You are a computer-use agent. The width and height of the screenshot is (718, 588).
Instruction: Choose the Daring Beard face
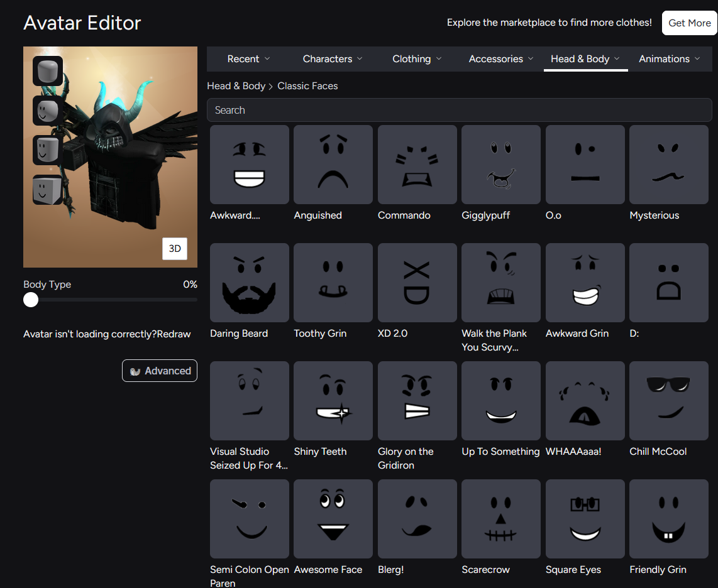(249, 282)
